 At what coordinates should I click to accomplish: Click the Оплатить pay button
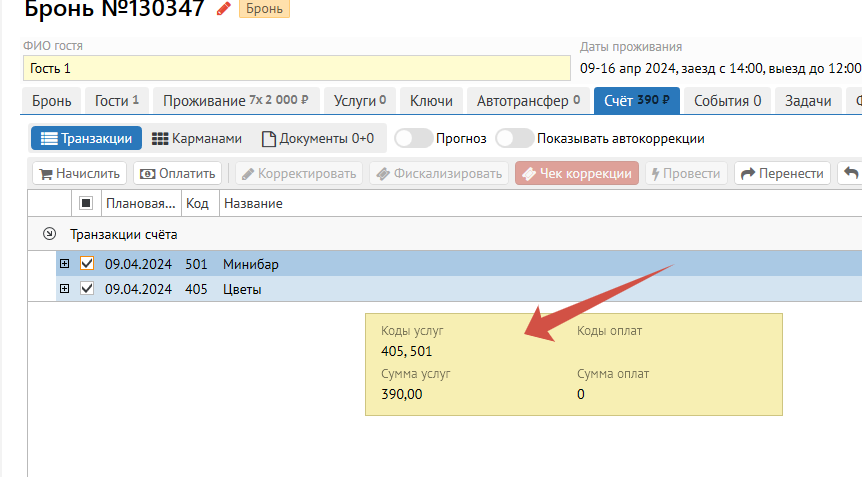178,173
